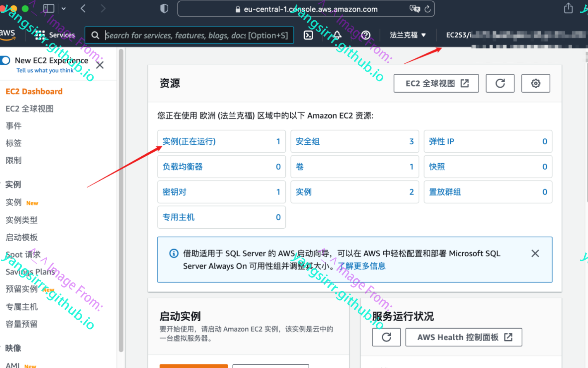Open 启动模板 in the sidebar
Screen dimensions: 588x368
(x=22, y=237)
